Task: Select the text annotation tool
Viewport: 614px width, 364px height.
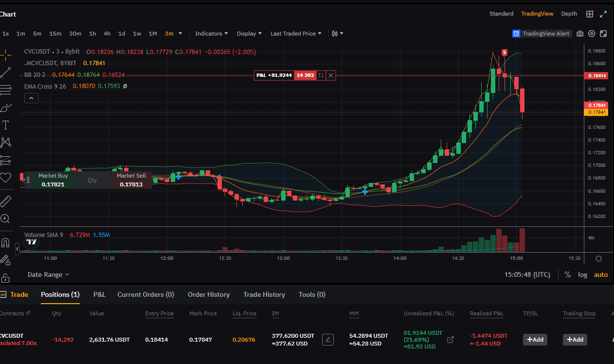Action: tap(5, 125)
